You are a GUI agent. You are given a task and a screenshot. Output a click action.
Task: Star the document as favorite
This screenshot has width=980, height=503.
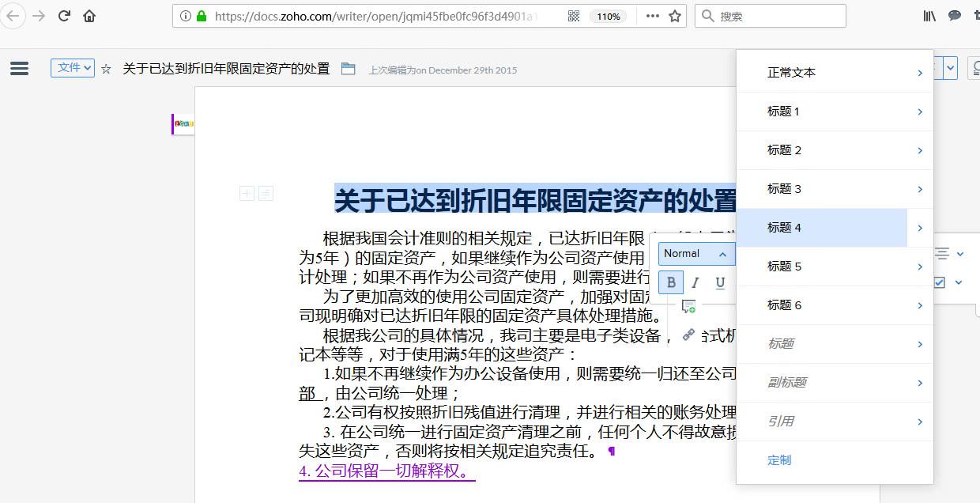[x=106, y=69]
